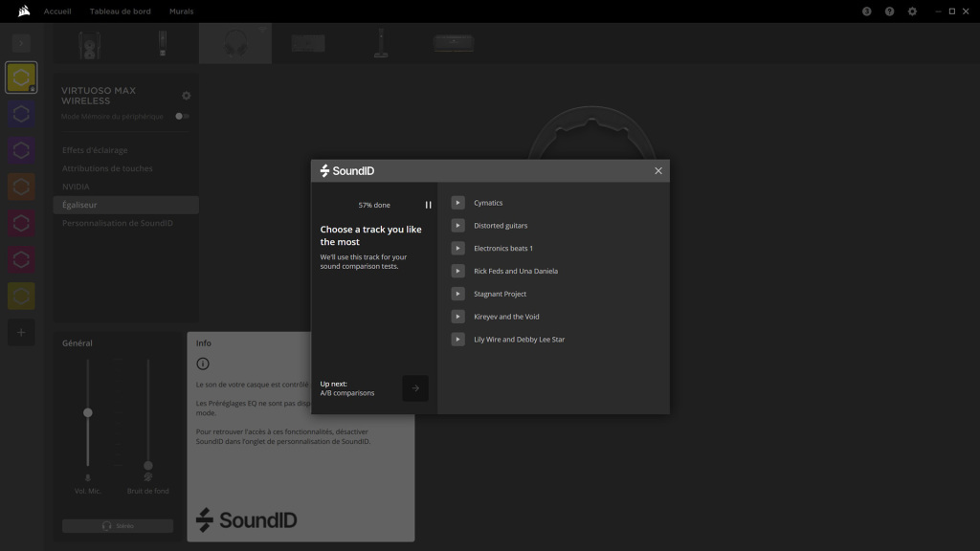Adjust the Bruit de fond slider handle
The height and width of the screenshot is (551, 980).
pos(148,466)
